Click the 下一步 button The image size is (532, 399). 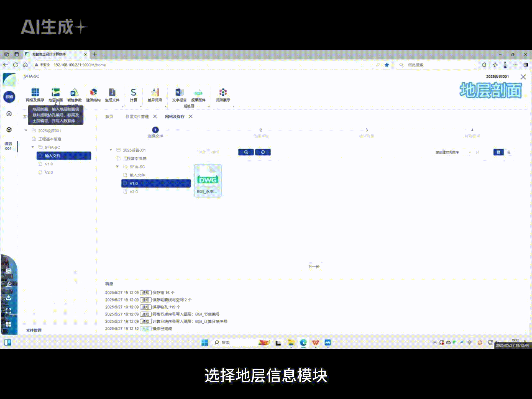(313, 267)
